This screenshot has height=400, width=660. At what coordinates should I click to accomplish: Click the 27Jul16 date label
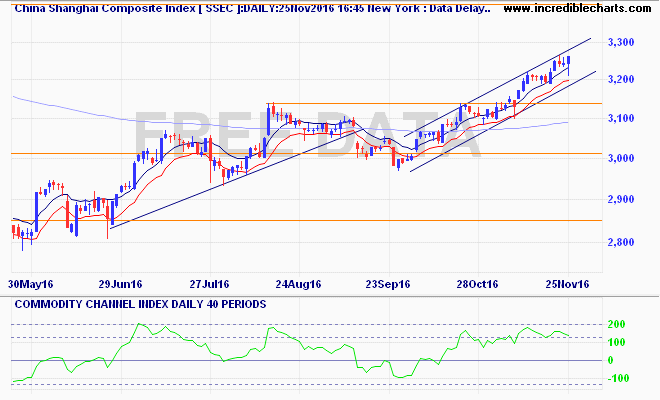point(209,284)
